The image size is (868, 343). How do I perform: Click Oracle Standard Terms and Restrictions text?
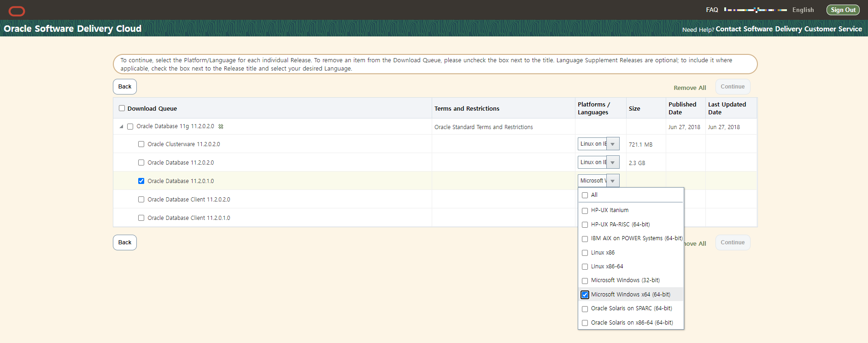click(x=483, y=127)
